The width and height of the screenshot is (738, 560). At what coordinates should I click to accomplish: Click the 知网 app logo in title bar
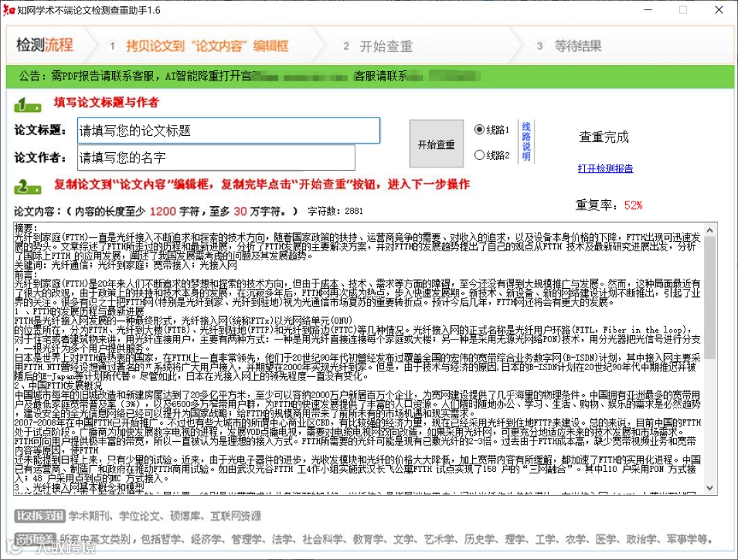click(x=8, y=10)
